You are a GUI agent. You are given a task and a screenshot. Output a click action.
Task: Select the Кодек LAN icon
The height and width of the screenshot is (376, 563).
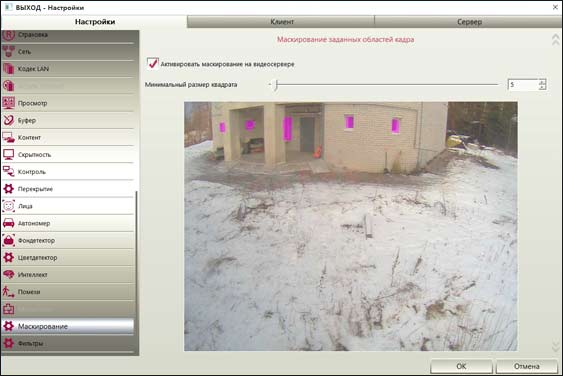pos(9,69)
